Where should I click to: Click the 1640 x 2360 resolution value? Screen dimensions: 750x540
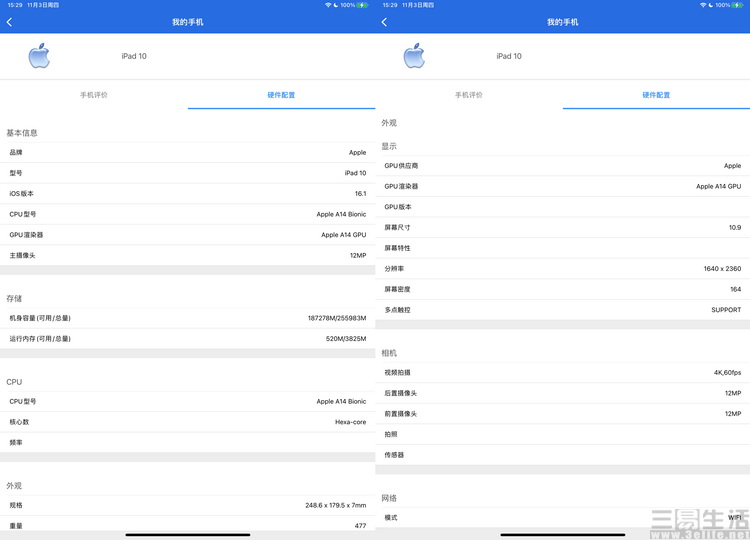[x=722, y=269]
